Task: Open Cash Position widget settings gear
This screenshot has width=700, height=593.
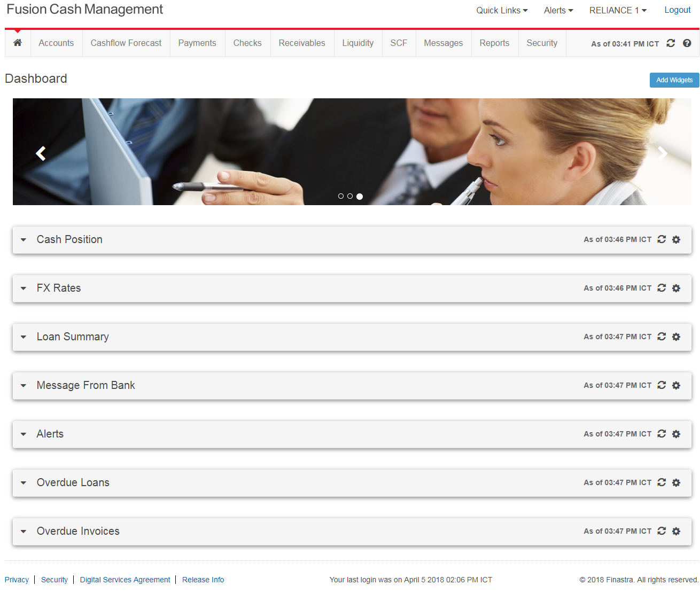Action: (676, 239)
